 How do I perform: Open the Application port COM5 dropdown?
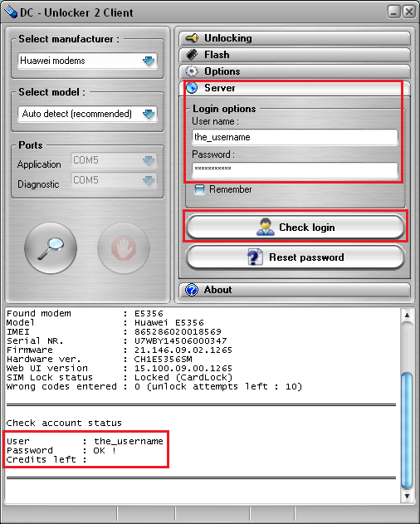click(114, 160)
